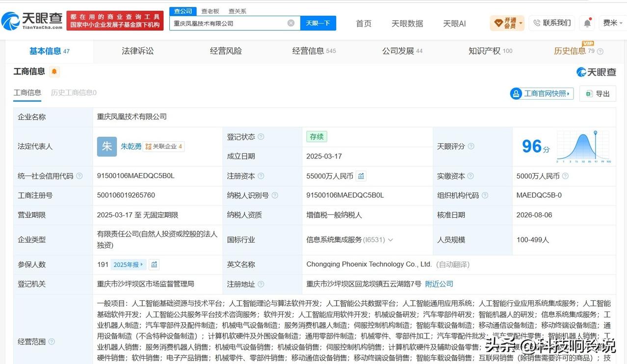This screenshot has width=627, height=364.
Task: Click the staff size 100-499人
Action: point(533,240)
